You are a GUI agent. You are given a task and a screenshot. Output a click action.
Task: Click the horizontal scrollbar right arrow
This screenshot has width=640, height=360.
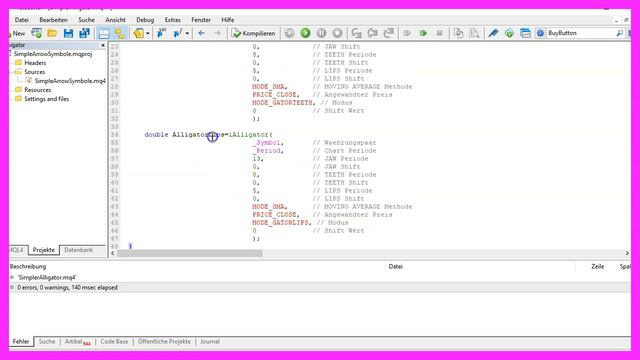[627, 253]
